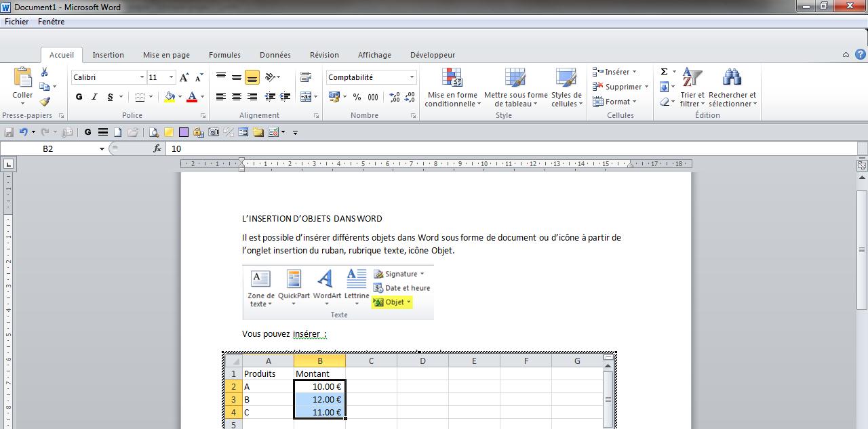Apply the thousands separator 000 style

click(x=372, y=97)
